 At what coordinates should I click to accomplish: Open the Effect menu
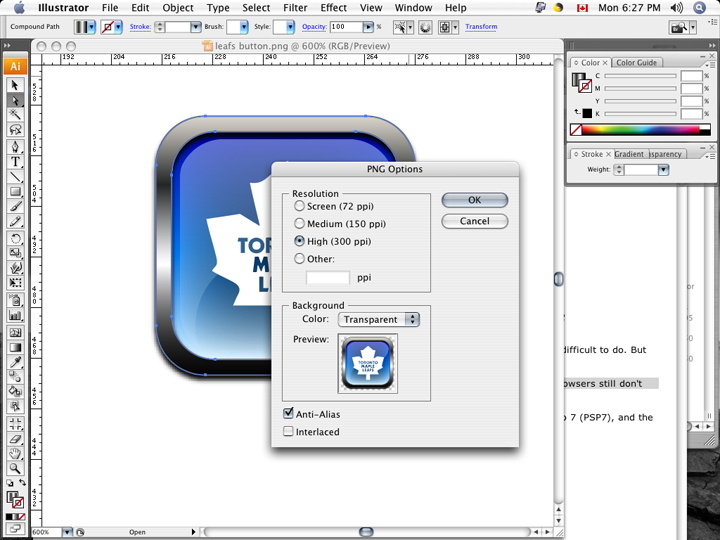pos(333,8)
